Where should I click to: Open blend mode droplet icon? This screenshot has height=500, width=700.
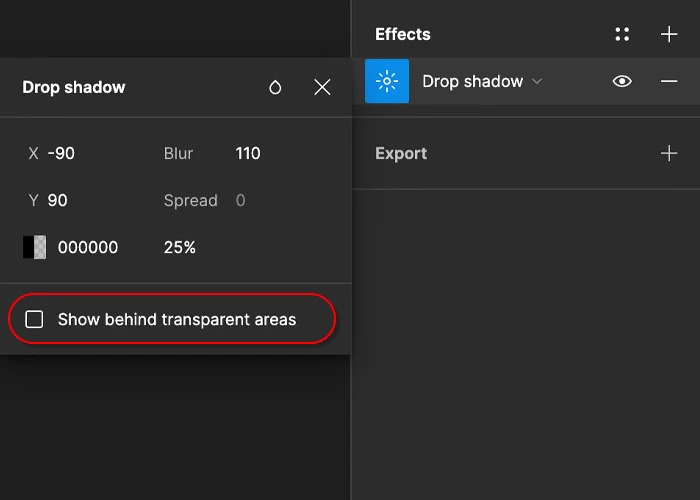[275, 88]
